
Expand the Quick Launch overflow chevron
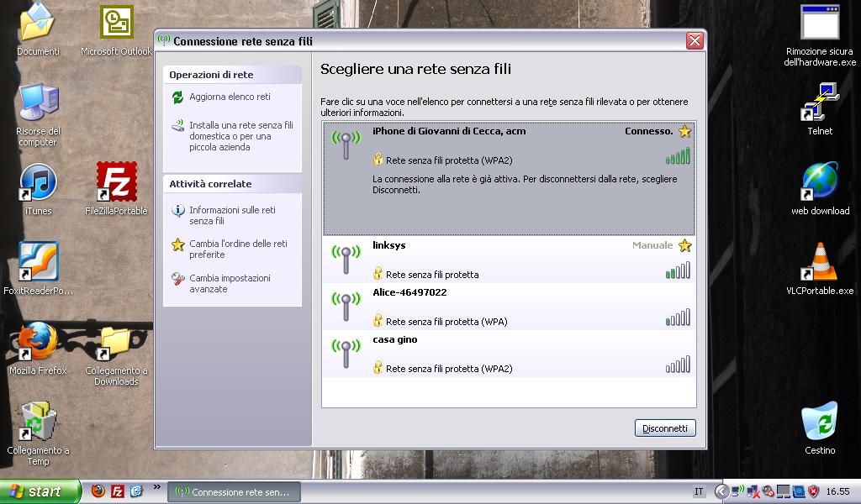point(157,487)
